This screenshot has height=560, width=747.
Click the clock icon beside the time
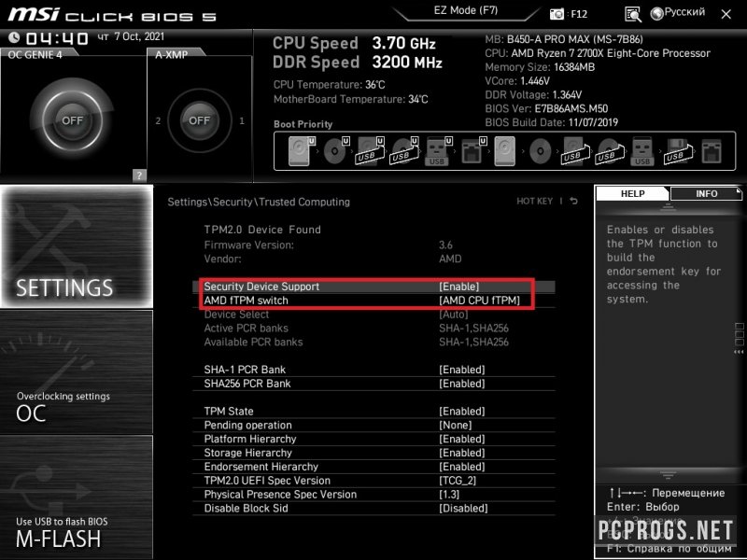tap(14, 37)
